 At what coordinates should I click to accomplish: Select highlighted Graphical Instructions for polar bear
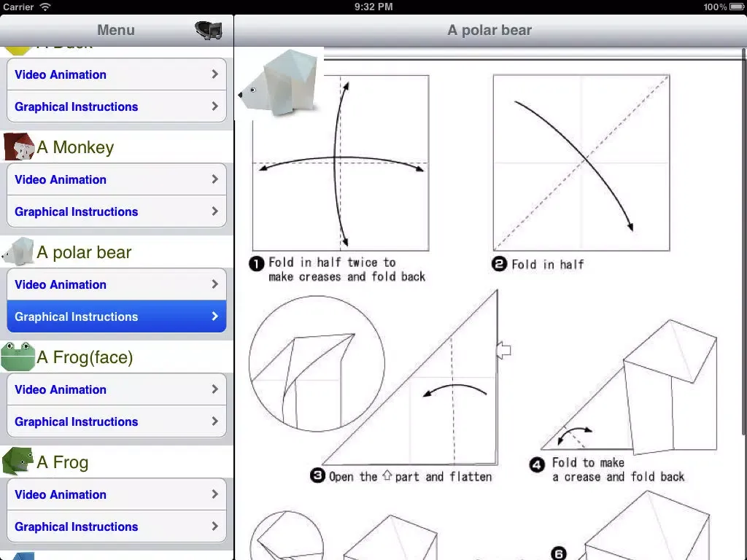(117, 316)
